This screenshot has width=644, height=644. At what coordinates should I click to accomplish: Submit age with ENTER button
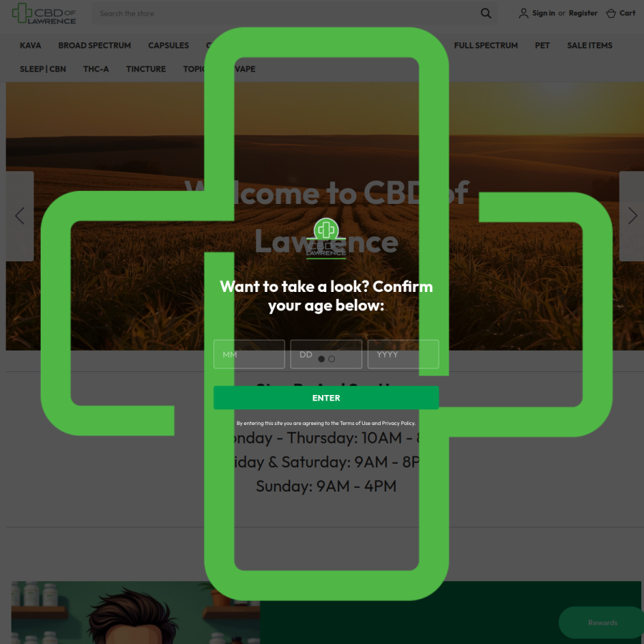326,398
